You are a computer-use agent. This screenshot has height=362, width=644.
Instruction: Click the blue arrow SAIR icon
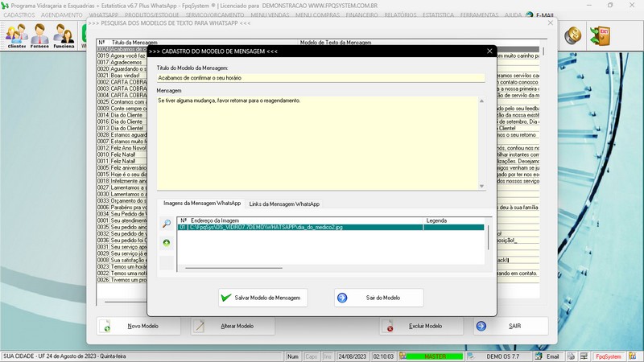pyautogui.click(x=481, y=326)
